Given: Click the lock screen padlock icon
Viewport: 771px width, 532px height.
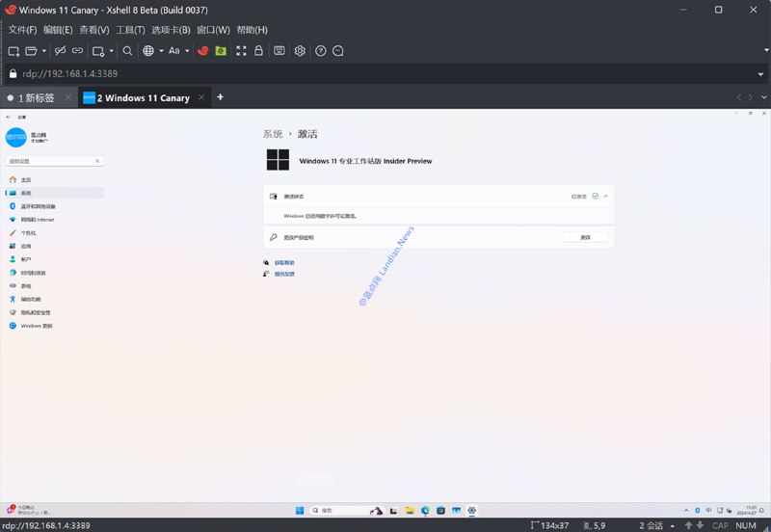Looking at the screenshot, I should point(258,51).
